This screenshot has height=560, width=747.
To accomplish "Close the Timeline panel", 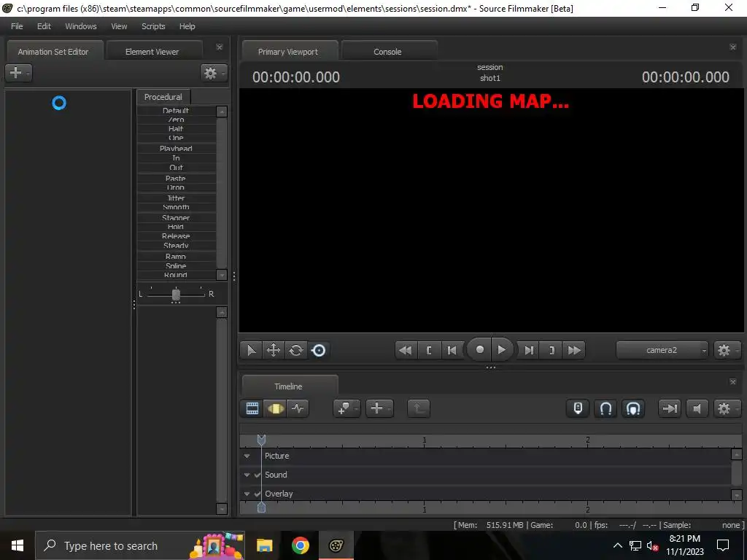I will click(x=732, y=382).
